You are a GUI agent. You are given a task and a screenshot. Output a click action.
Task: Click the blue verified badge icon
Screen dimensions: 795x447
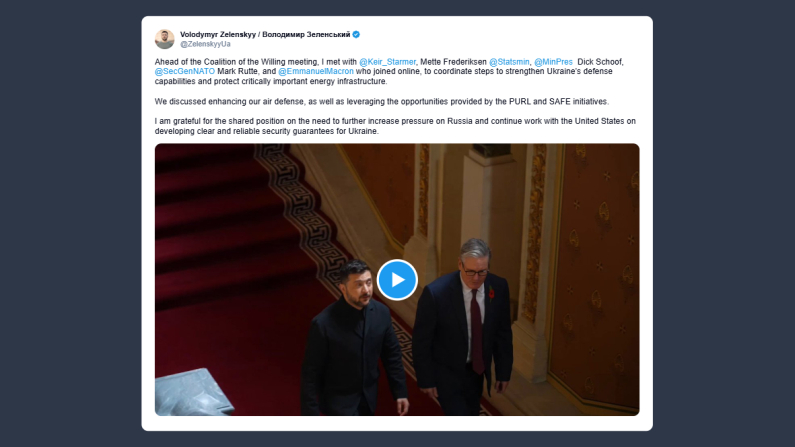356,34
